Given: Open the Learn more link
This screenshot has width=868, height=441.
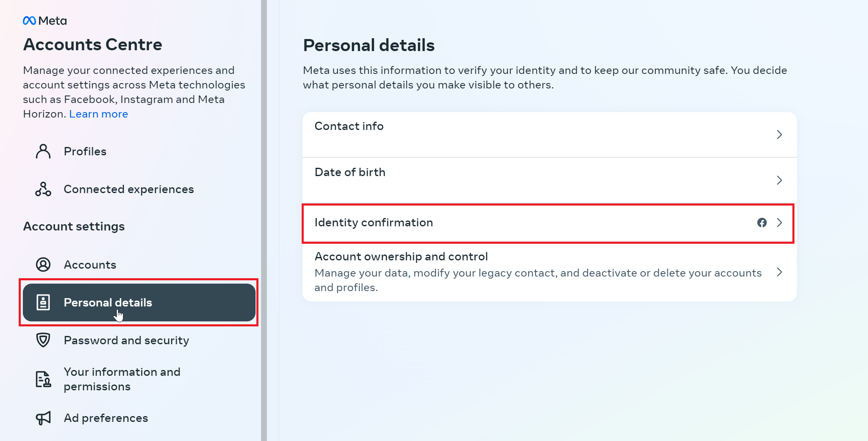Looking at the screenshot, I should 98,113.
